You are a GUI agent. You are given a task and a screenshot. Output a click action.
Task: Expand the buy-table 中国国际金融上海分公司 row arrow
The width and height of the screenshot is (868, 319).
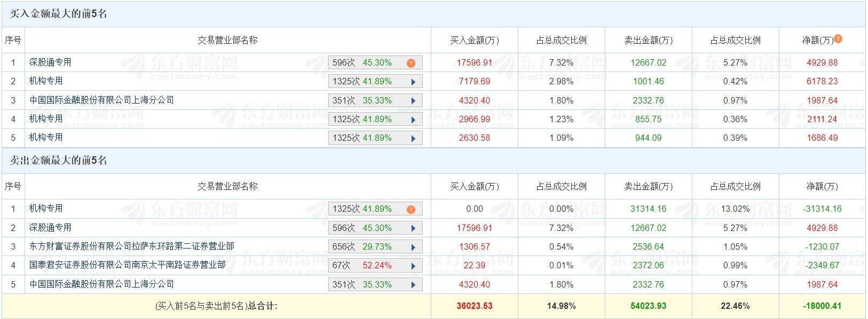(413, 101)
